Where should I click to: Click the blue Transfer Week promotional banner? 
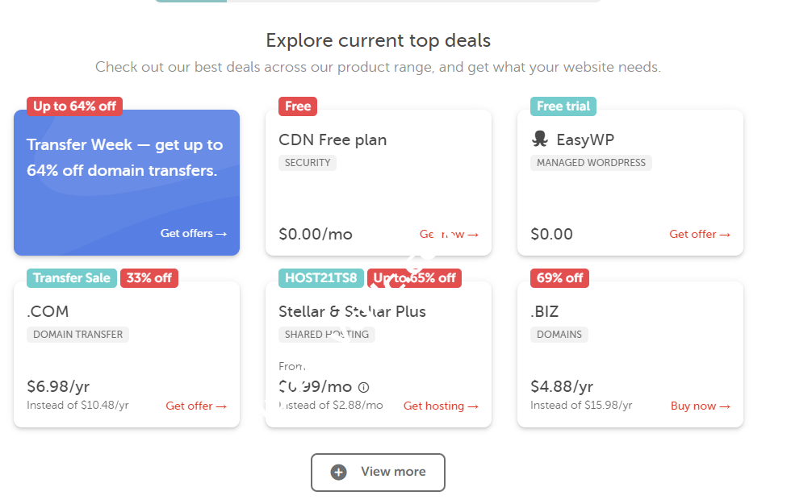pos(127,182)
